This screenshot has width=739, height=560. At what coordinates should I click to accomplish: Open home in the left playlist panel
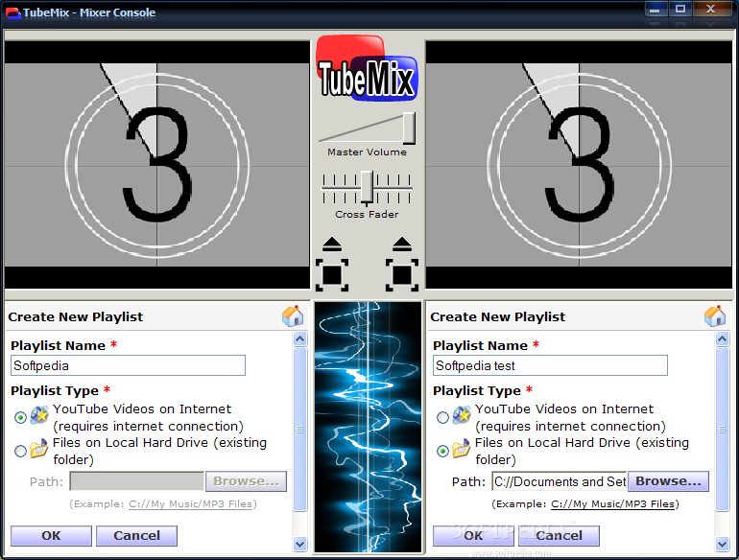tap(293, 316)
